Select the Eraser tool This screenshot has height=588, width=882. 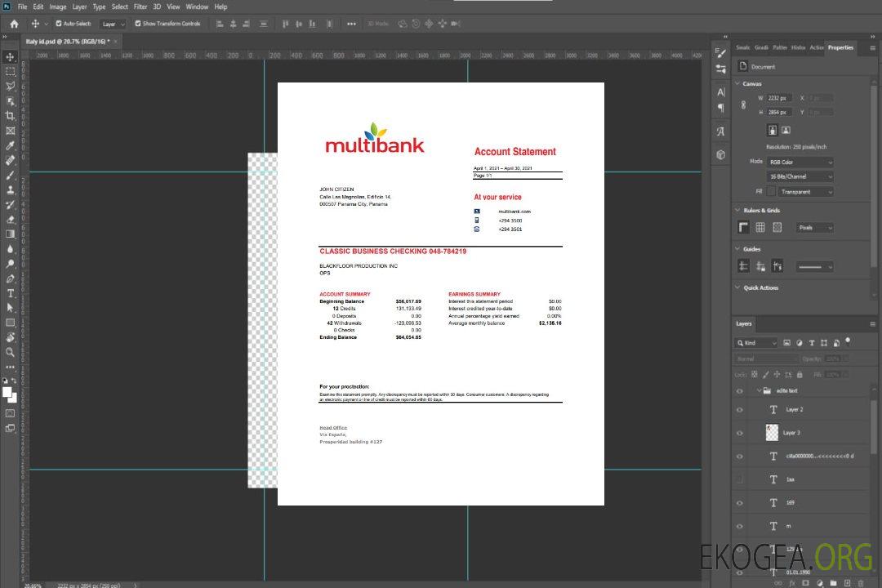click(10, 220)
